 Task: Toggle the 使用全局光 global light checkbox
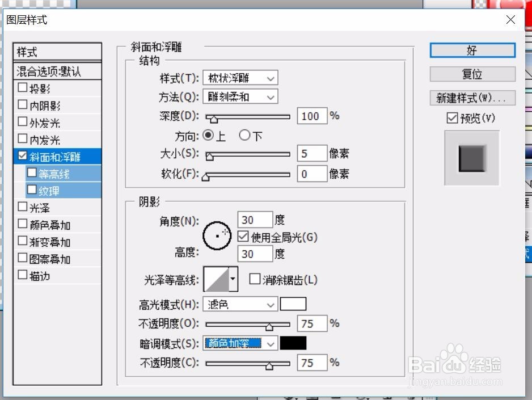(243, 237)
